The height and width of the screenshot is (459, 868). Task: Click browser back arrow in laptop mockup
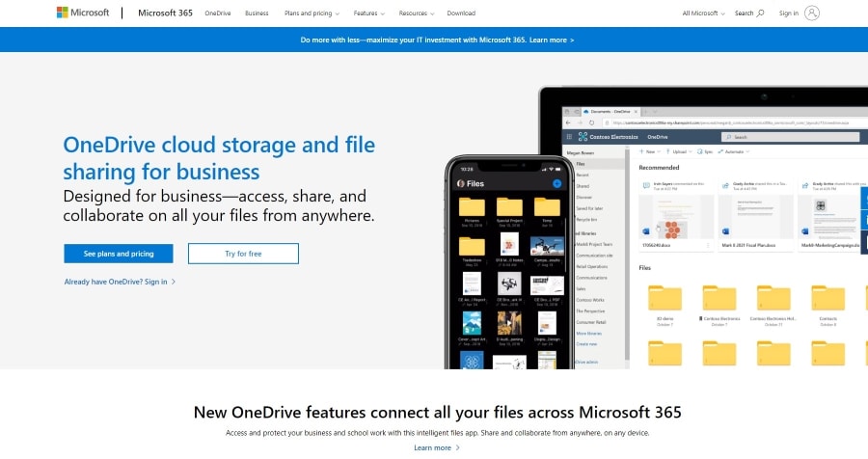click(x=568, y=122)
